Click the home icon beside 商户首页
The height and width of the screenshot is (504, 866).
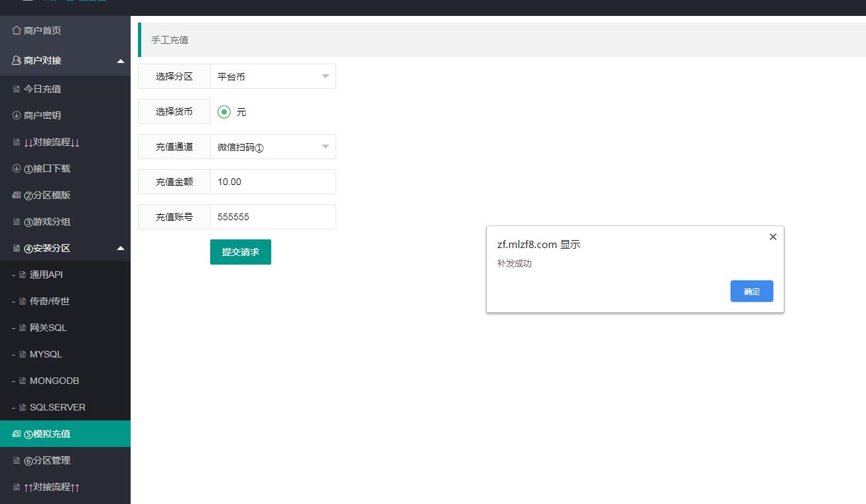coord(17,31)
